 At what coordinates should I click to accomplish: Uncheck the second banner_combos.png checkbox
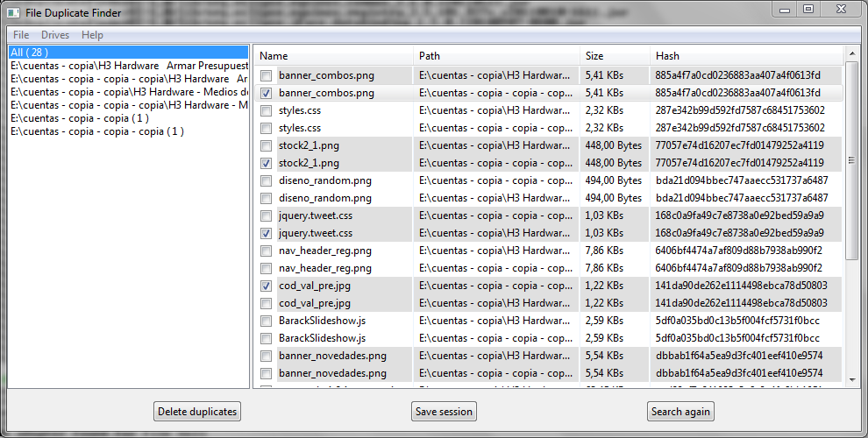[267, 93]
